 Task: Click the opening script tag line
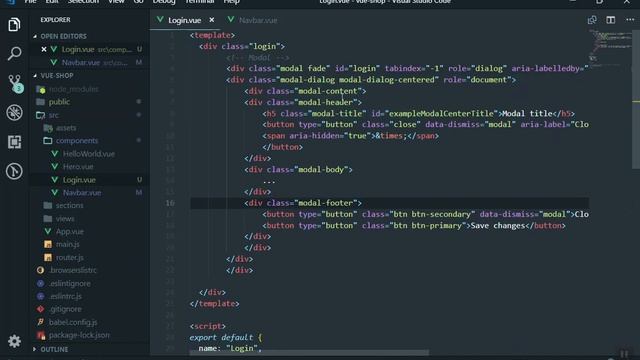(207, 326)
